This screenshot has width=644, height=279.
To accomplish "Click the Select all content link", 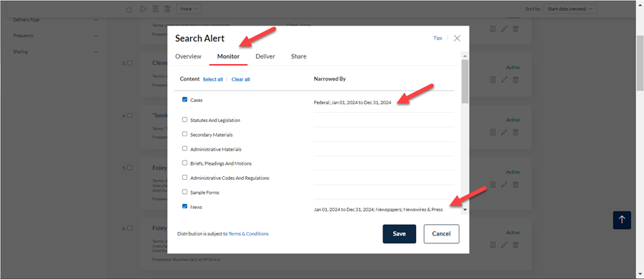I will pos(213,79).
